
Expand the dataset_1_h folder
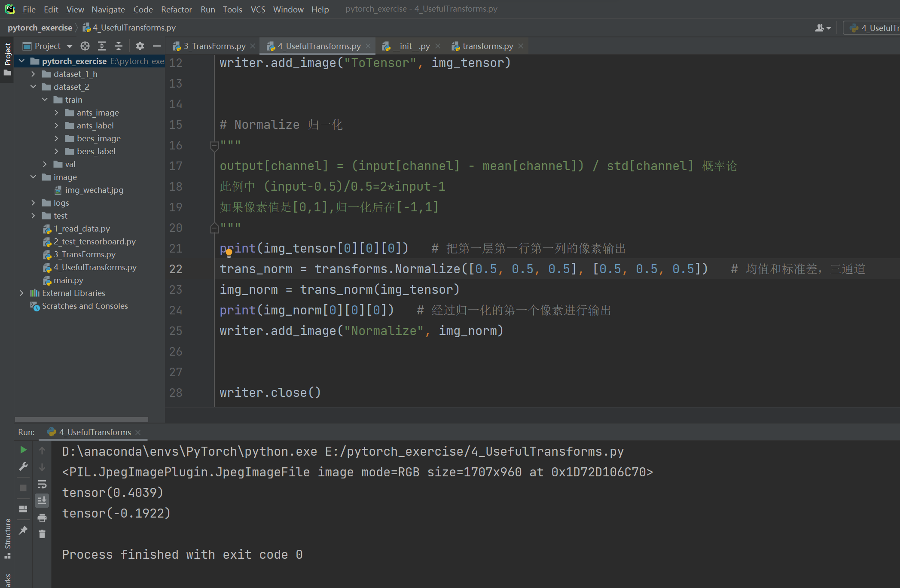[33, 74]
